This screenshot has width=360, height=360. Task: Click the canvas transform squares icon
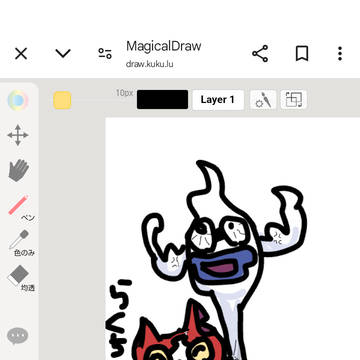tap(294, 100)
